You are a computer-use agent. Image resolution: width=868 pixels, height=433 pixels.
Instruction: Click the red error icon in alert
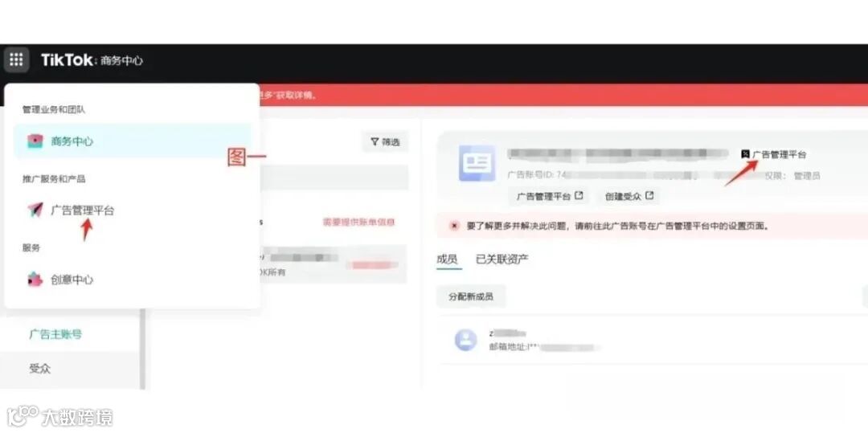[x=454, y=227]
